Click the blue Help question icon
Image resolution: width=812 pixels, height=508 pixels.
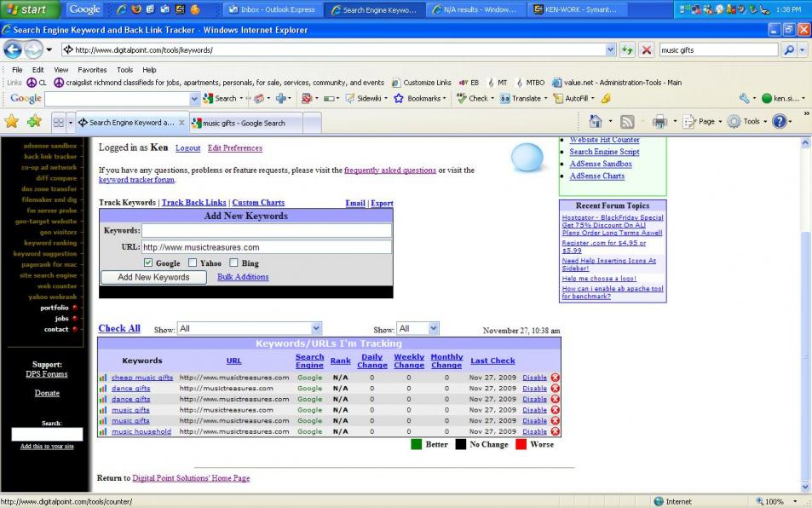[x=779, y=122]
